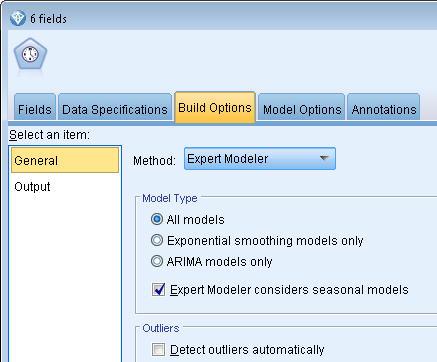
Task: Click the window title diamond icon
Action: (x=17, y=18)
